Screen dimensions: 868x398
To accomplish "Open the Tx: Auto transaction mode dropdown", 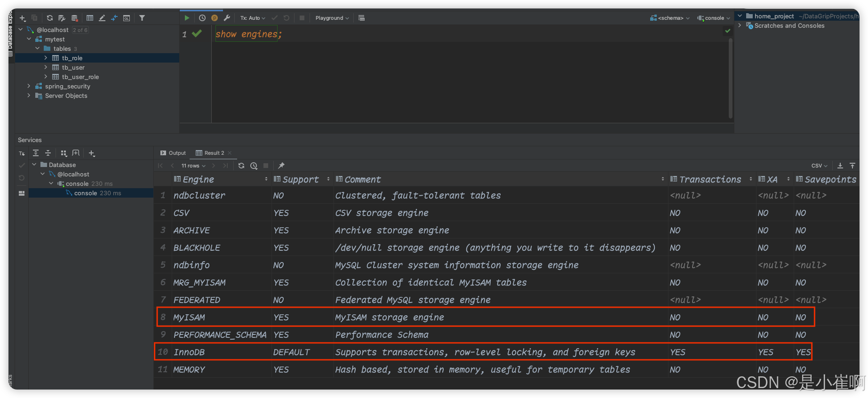I will pyautogui.click(x=253, y=18).
